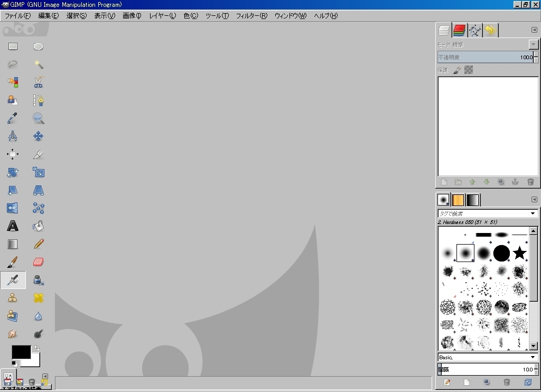Viewport: 541px width, 392px height.
Task: Expand the brush tag filter dropdown
Action: click(533, 213)
